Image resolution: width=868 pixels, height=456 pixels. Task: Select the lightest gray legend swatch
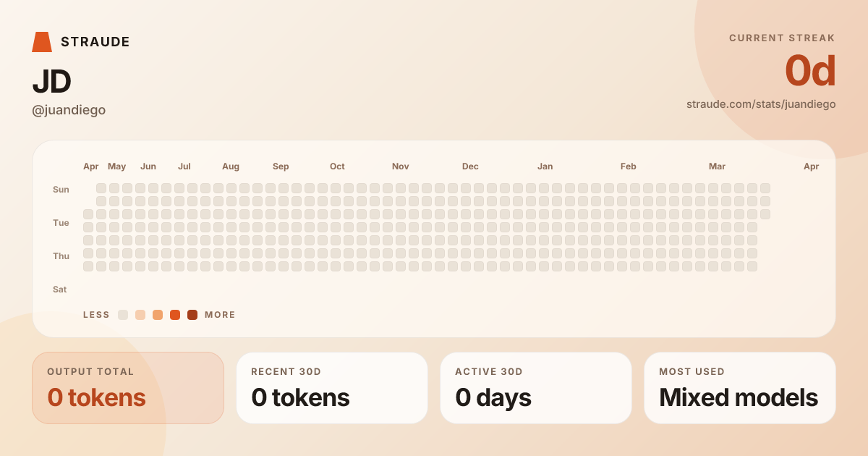[123, 315]
